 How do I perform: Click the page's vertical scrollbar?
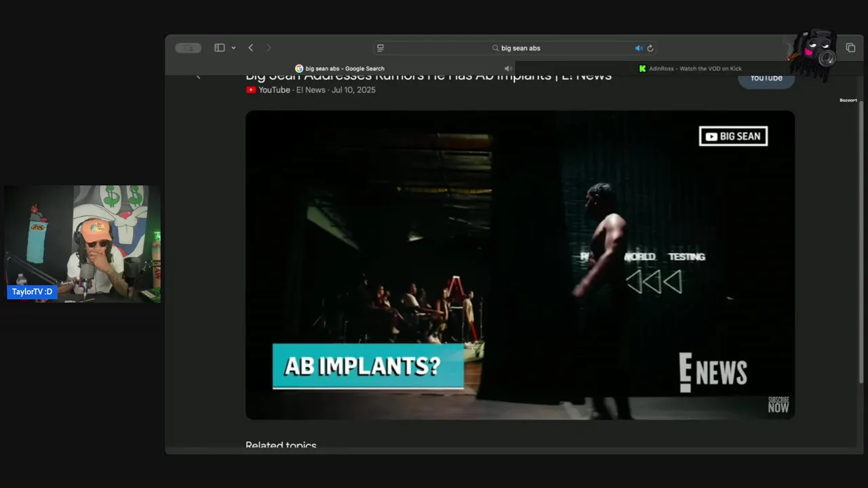(x=862, y=241)
